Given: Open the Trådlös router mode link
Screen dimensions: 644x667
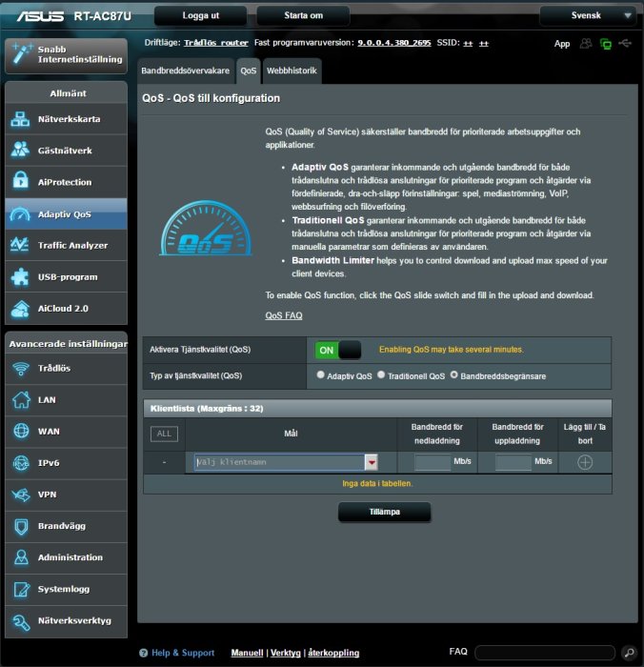Looking at the screenshot, I should tap(216, 43).
